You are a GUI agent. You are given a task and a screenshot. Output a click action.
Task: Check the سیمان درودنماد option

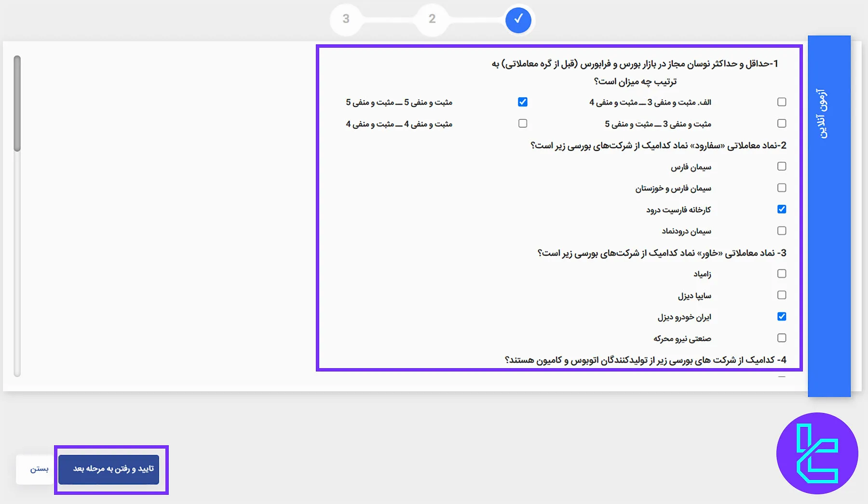[782, 230]
